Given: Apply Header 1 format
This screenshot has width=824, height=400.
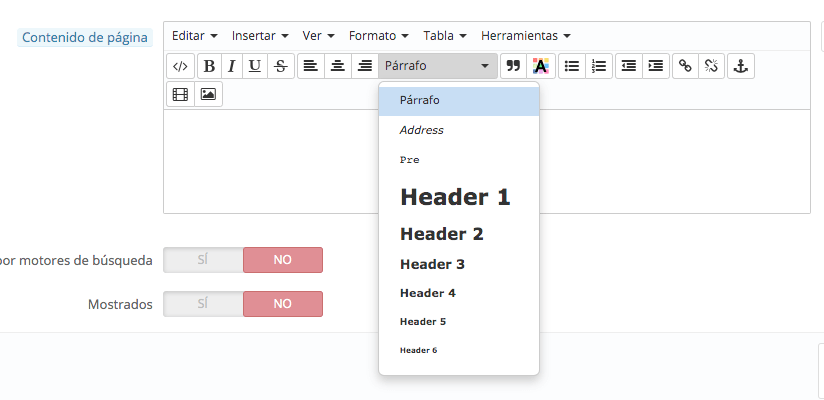Looking at the screenshot, I should tap(459, 197).
